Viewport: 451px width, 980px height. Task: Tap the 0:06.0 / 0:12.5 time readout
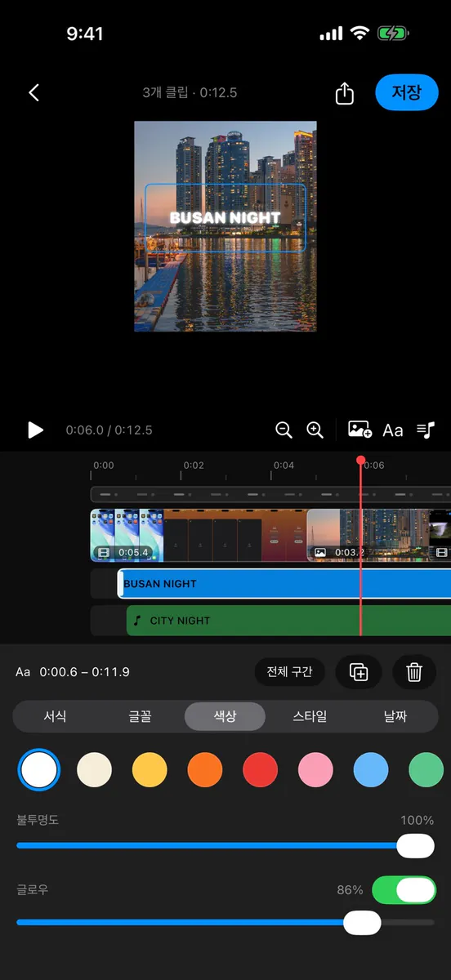pos(109,430)
